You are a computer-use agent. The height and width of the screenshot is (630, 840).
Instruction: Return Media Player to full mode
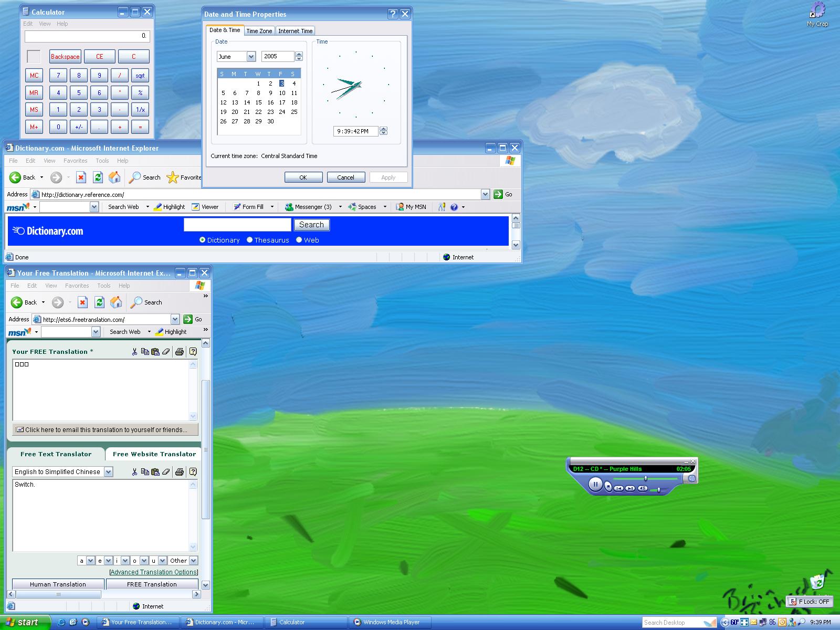(x=692, y=478)
